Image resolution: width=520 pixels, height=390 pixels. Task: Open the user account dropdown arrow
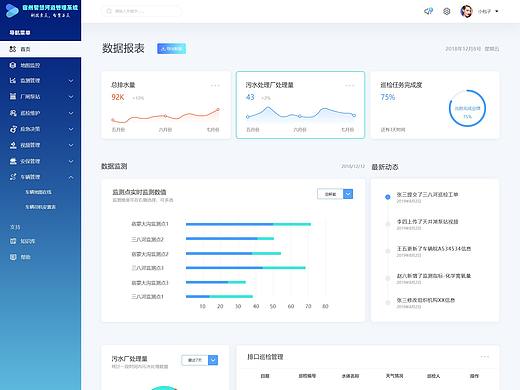(497, 11)
